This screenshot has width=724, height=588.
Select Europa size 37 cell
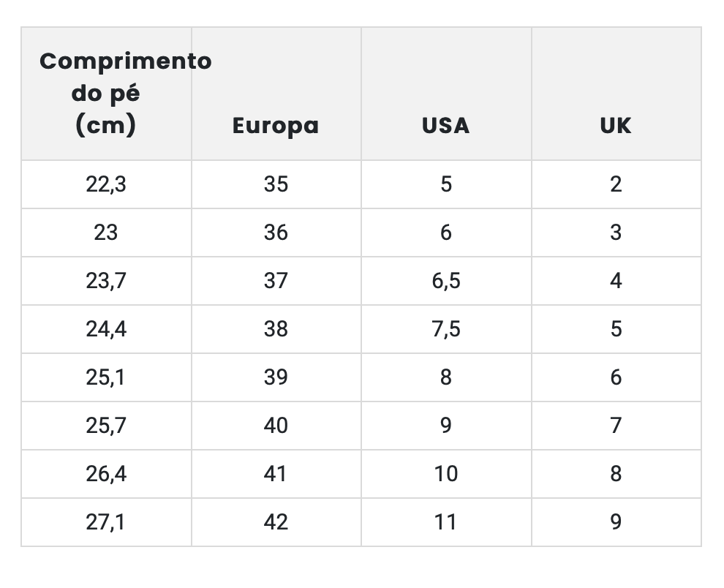pos(276,281)
